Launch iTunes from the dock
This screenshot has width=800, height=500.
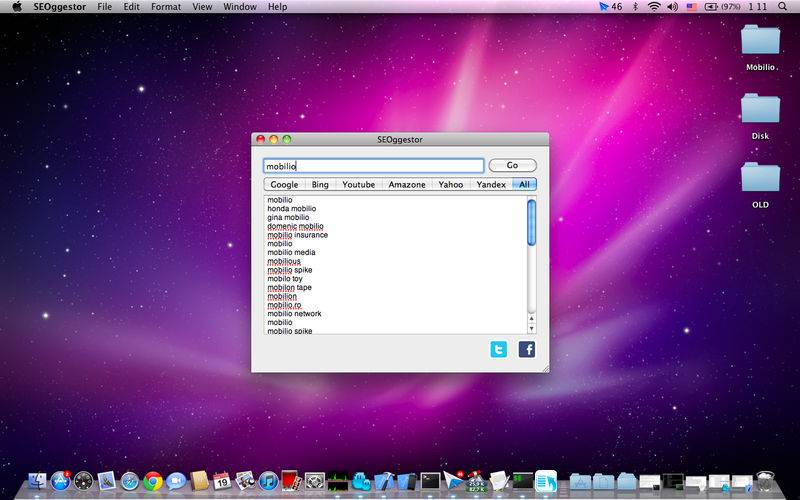(x=268, y=481)
